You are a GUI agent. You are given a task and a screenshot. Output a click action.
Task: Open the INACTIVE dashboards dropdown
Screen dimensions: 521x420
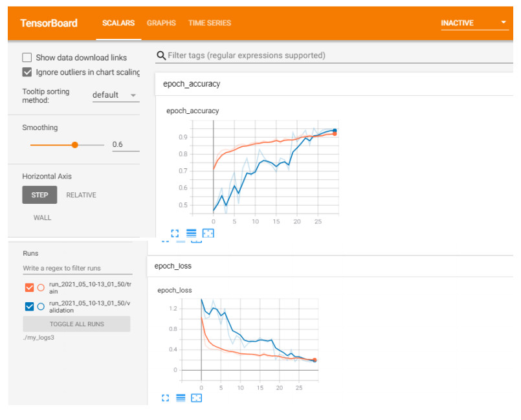click(x=474, y=23)
